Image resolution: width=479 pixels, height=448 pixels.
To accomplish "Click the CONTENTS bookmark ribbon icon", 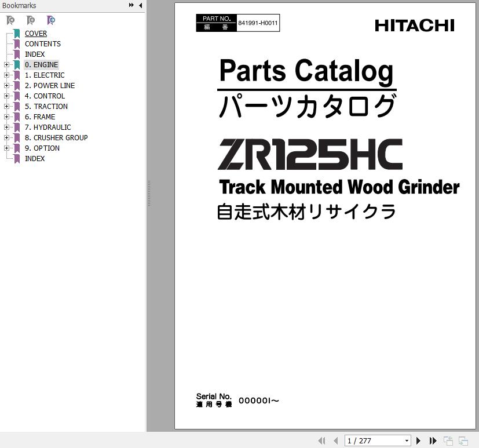I will click(x=17, y=44).
